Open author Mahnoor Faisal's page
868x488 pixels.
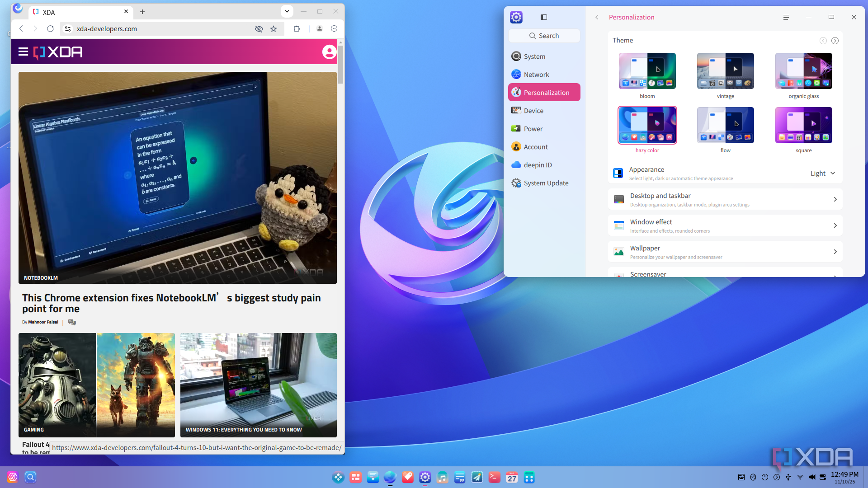pyautogui.click(x=43, y=322)
